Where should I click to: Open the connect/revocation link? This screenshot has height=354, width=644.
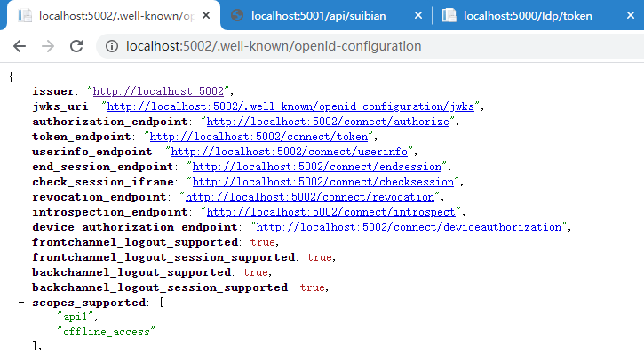click(310, 197)
